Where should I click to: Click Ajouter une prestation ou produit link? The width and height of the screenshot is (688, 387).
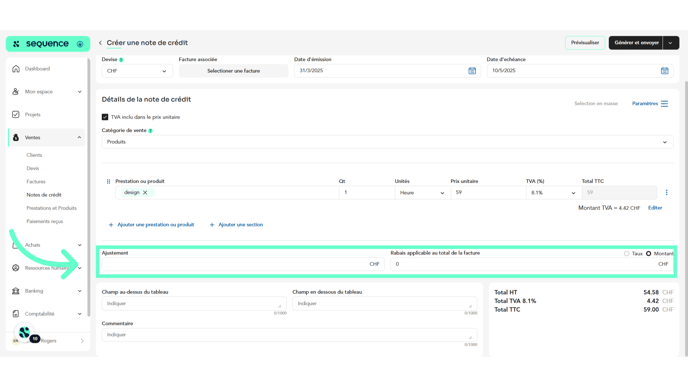(x=156, y=225)
